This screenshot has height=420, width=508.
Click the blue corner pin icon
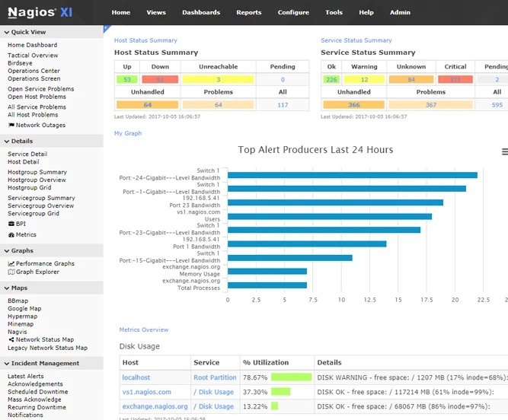107,28
